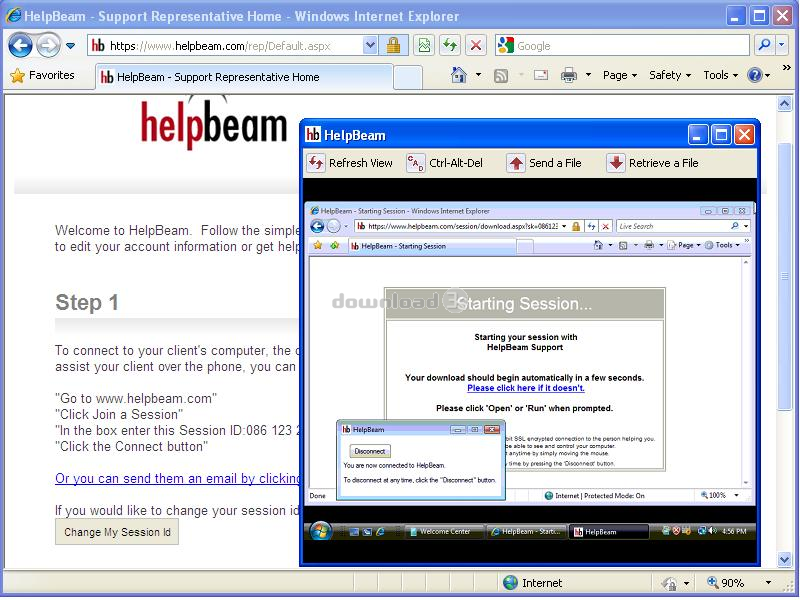The height and width of the screenshot is (600, 800).
Task: Click Refresh View in the HelpBeam window
Action: (x=351, y=163)
